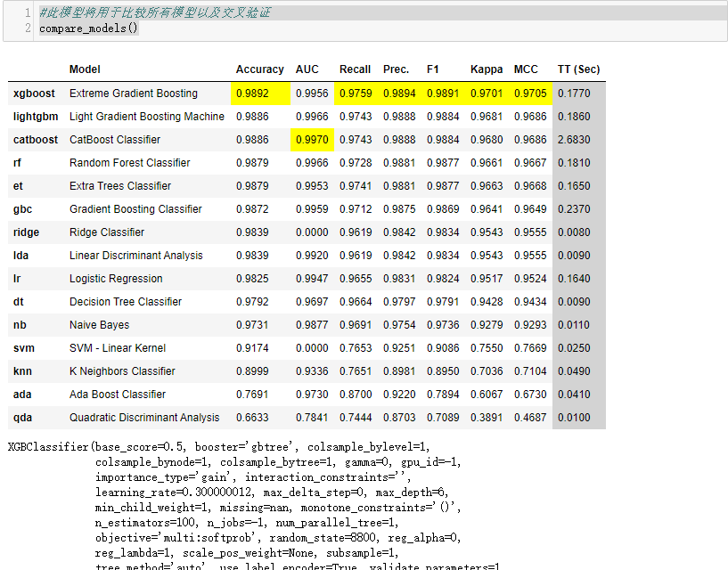This screenshot has height=570, width=728.
Task: Click 'Decision Tree Classifier' model name
Action: [x=126, y=302]
